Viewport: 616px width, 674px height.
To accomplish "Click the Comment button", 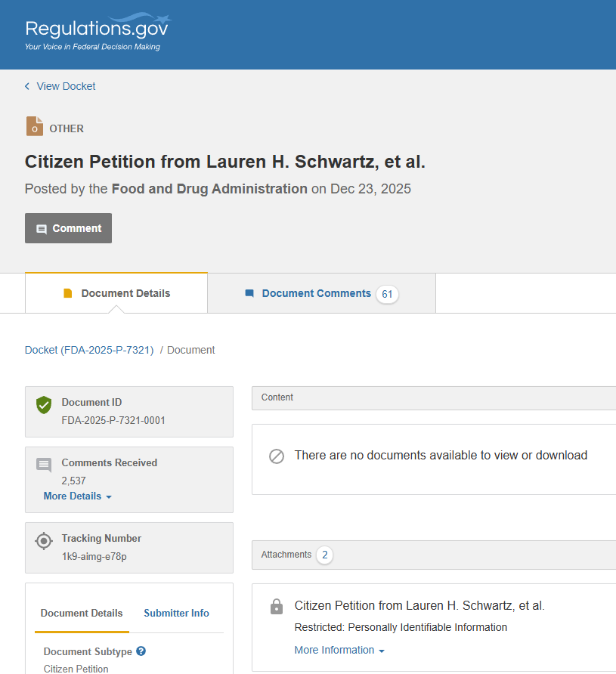I will click(x=68, y=227).
